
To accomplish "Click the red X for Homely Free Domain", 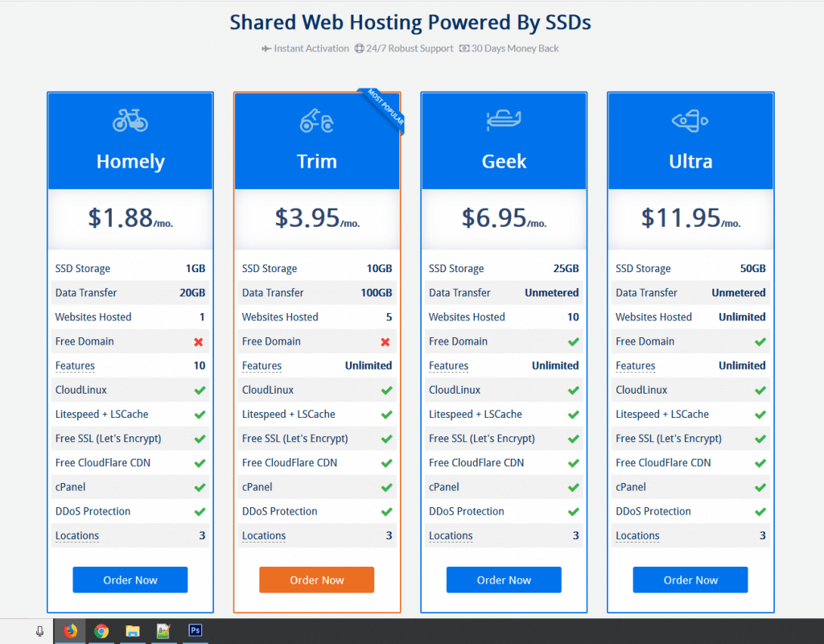I will pyautogui.click(x=199, y=342).
